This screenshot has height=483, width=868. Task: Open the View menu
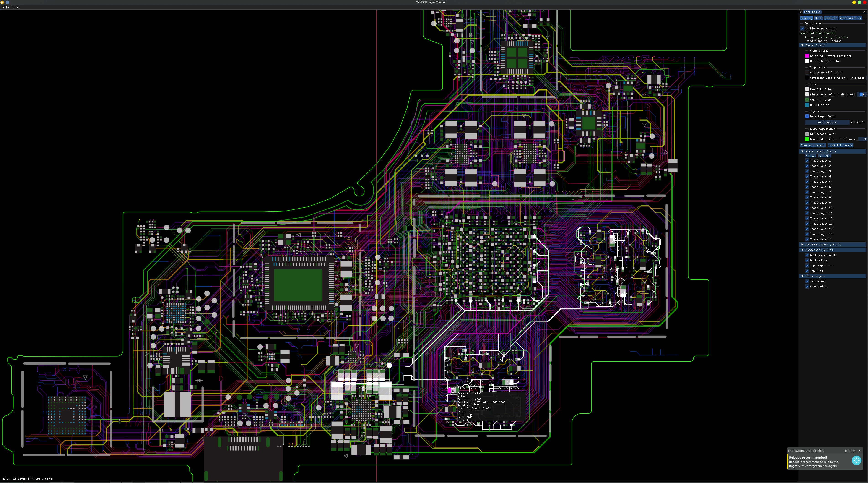coord(16,8)
